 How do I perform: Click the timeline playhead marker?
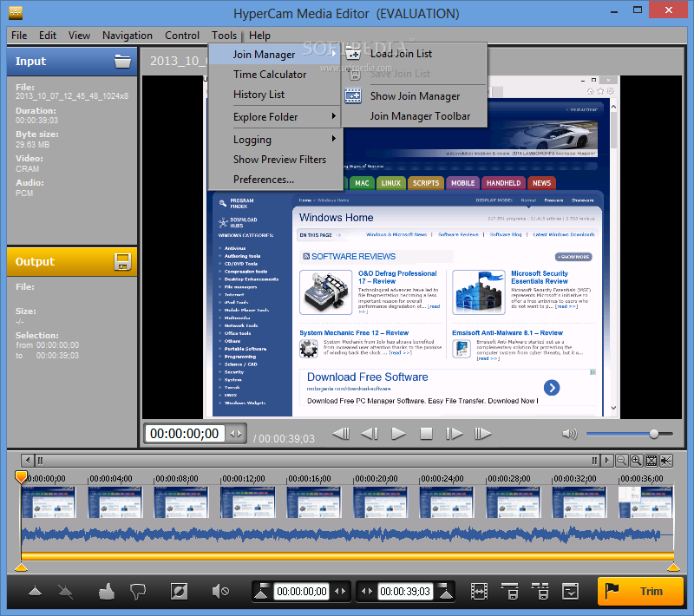click(21, 476)
